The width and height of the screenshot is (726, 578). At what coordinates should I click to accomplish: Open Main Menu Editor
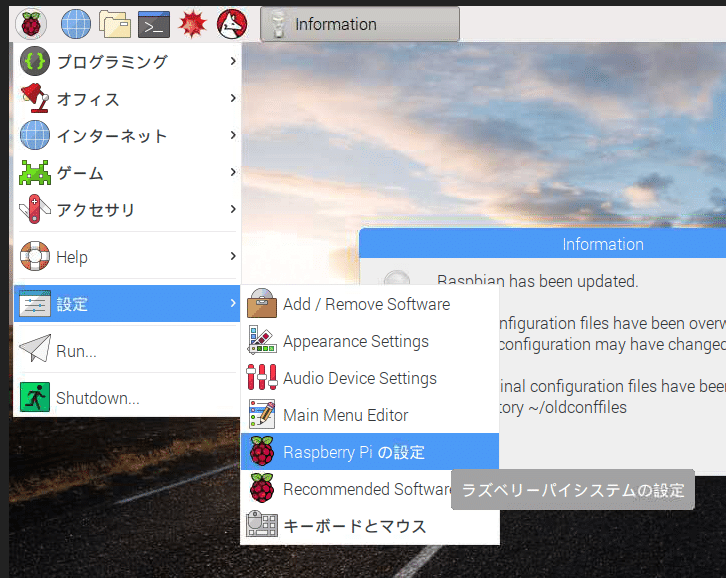(x=370, y=415)
